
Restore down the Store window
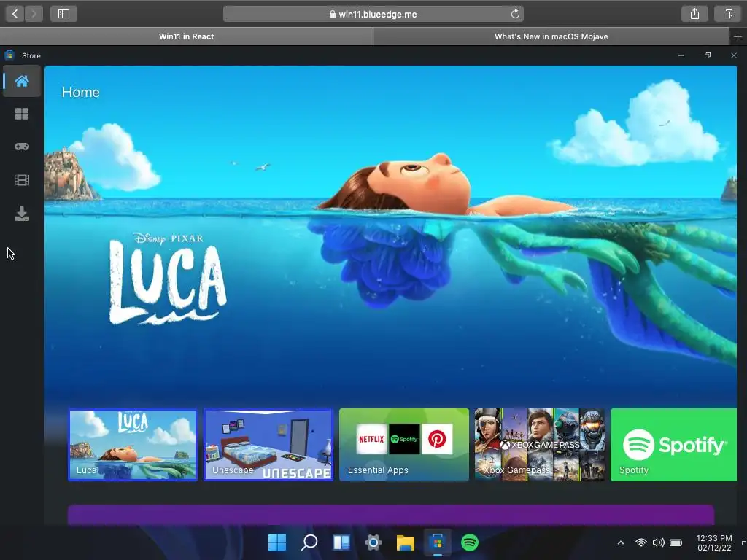coord(708,55)
